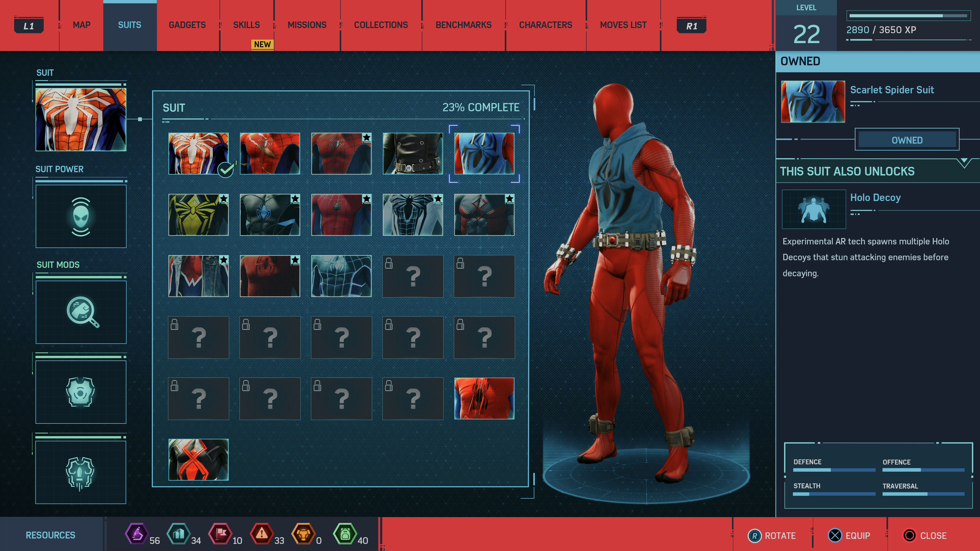Viewport: 980px width, 551px height.
Task: Select the denim vest punk suit
Action: tap(199, 276)
